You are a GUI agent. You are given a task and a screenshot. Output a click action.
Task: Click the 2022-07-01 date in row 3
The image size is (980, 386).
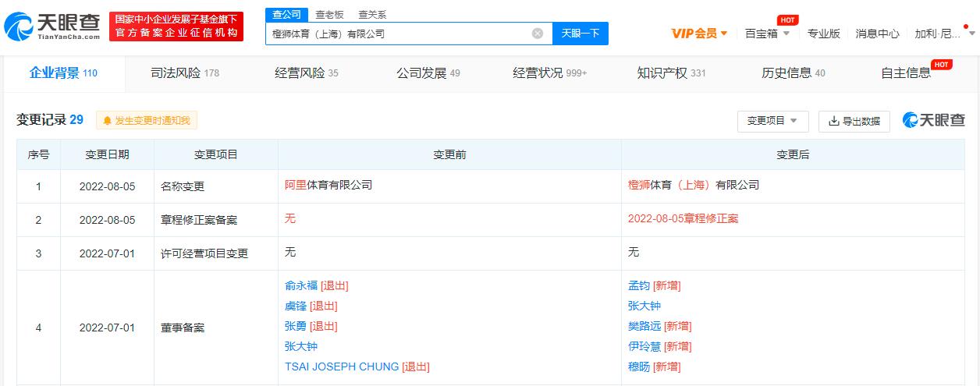click(107, 254)
